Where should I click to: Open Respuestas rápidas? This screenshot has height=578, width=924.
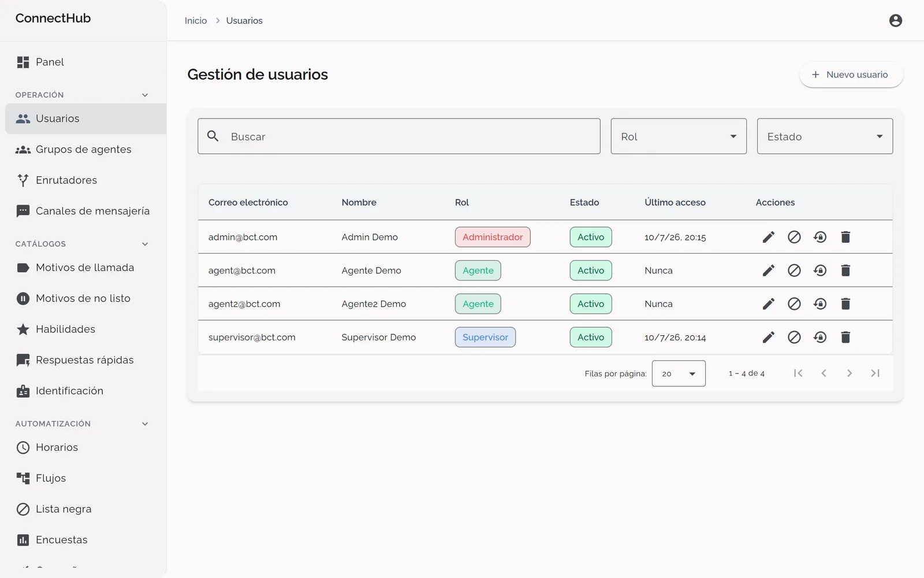pyautogui.click(x=85, y=360)
